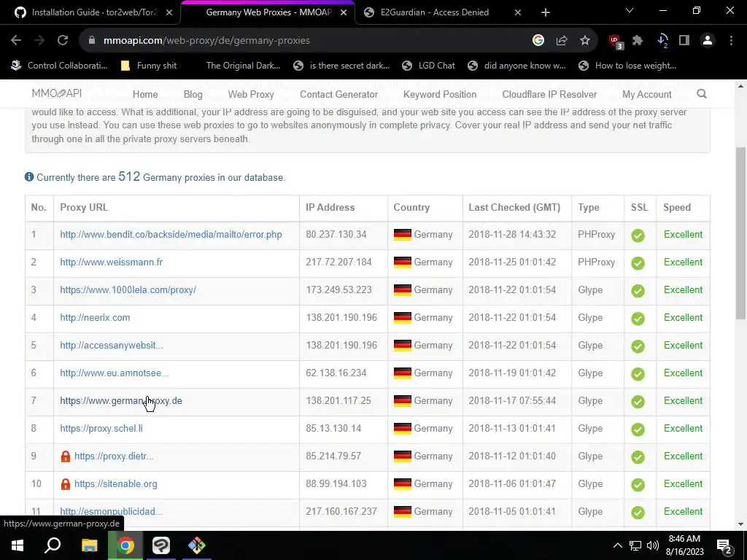Show hidden system tray icons
747x560 pixels.
tap(617, 545)
